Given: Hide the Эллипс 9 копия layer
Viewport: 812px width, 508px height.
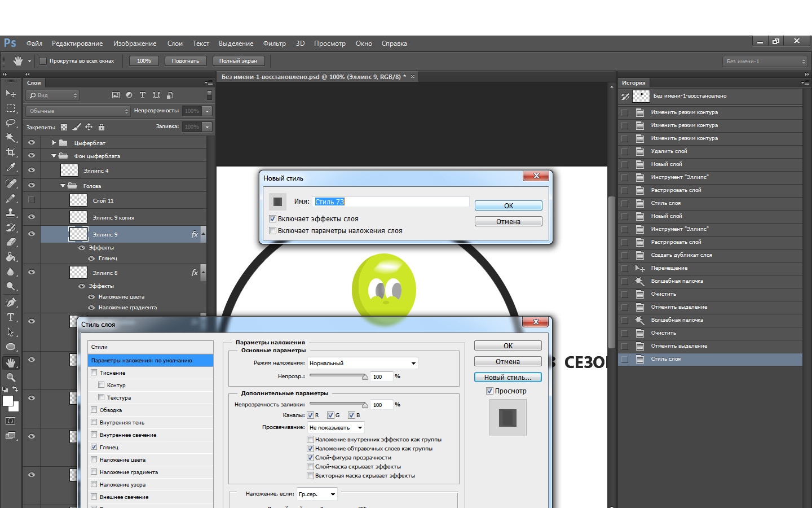Looking at the screenshot, I should (x=32, y=217).
